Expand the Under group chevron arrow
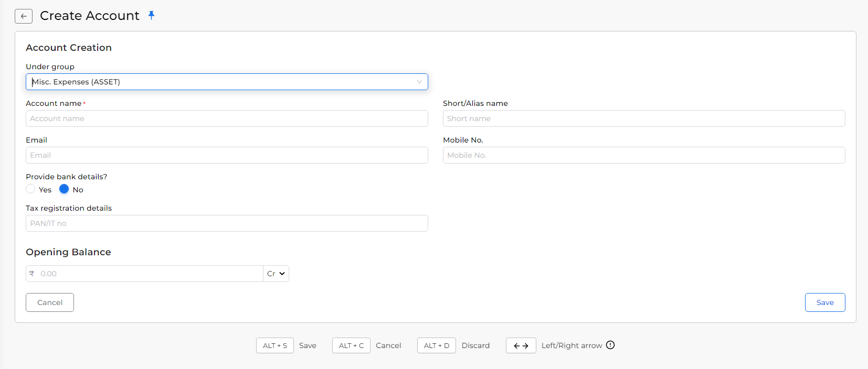The height and width of the screenshot is (369, 868). point(419,82)
